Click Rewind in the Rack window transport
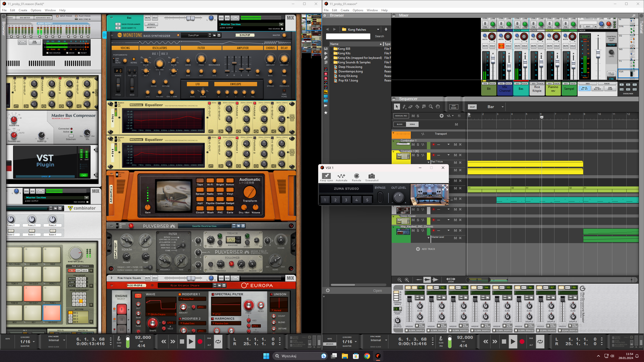The width and height of the screenshot is (644, 362). coord(164,341)
